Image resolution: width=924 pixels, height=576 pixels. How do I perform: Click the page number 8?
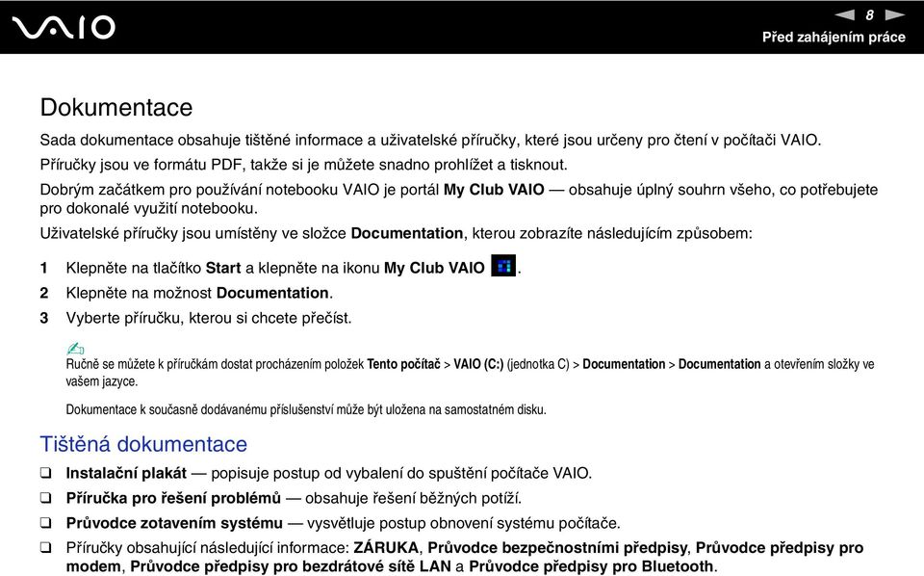pos(869,14)
